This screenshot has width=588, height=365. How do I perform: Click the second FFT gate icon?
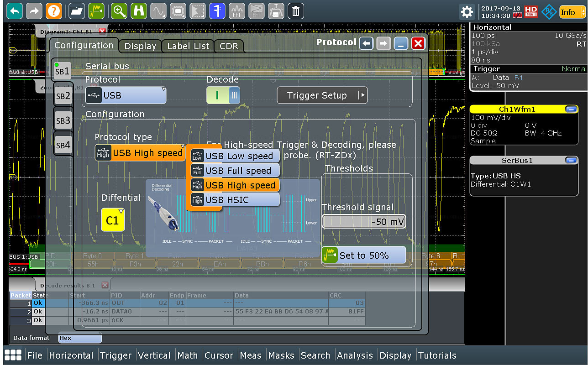click(257, 10)
